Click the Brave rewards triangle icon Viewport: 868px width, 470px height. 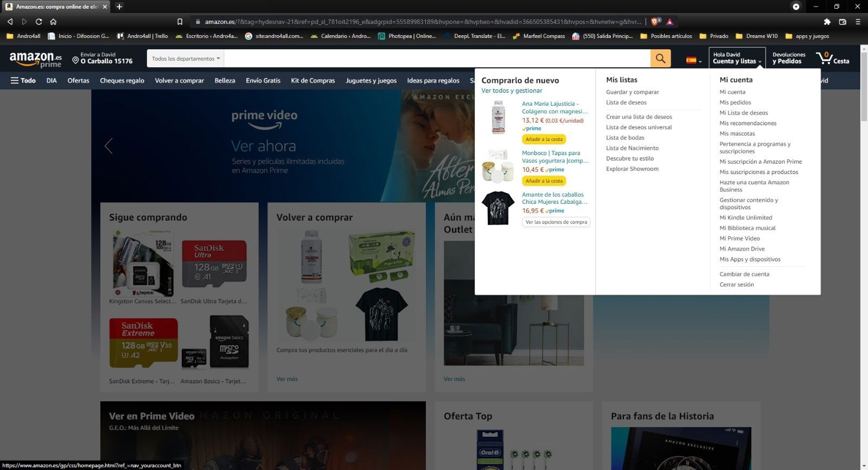(x=669, y=22)
